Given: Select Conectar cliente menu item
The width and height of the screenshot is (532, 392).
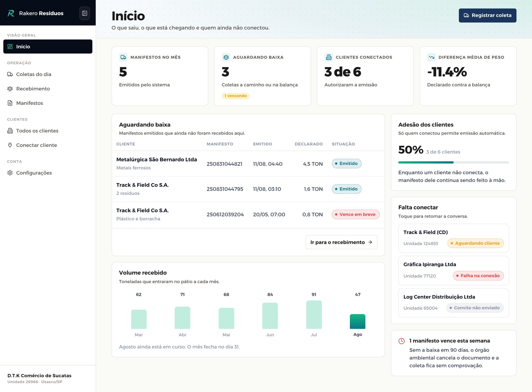Looking at the screenshot, I should pyautogui.click(x=48, y=145).
